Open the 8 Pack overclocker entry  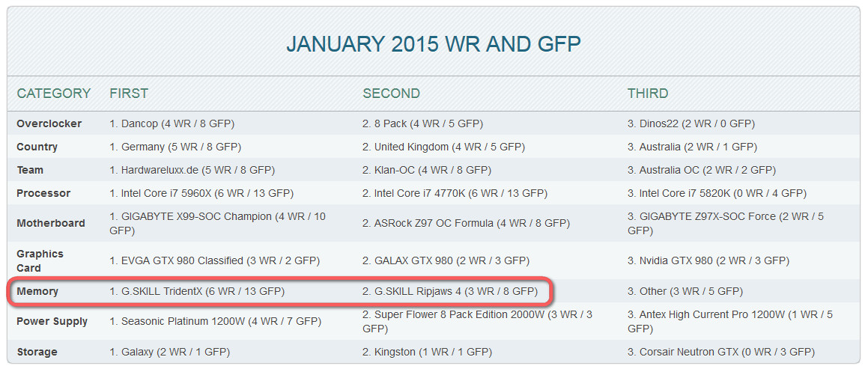tap(422, 124)
